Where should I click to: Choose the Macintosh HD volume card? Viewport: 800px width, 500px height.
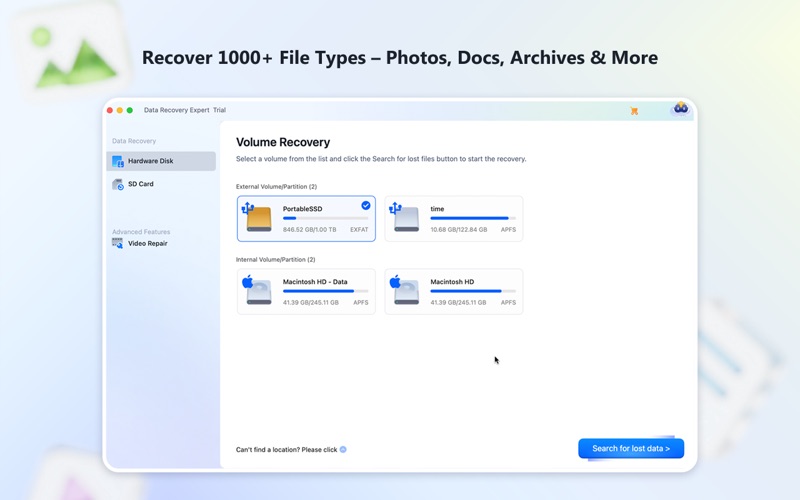(x=454, y=291)
